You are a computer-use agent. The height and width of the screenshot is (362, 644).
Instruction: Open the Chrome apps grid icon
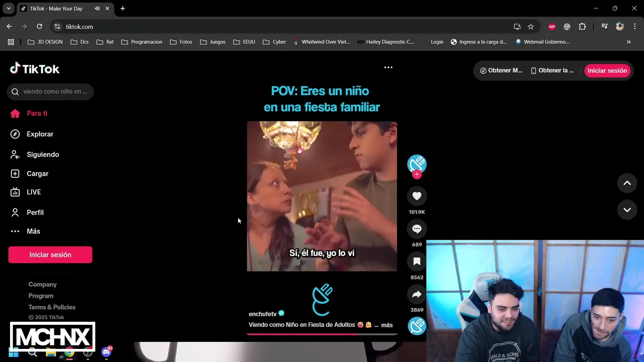[11, 42]
